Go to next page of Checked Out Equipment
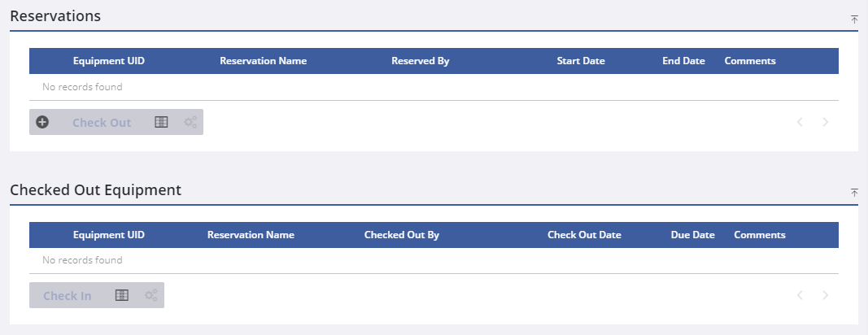Image resolution: width=868 pixels, height=335 pixels. pyautogui.click(x=826, y=295)
